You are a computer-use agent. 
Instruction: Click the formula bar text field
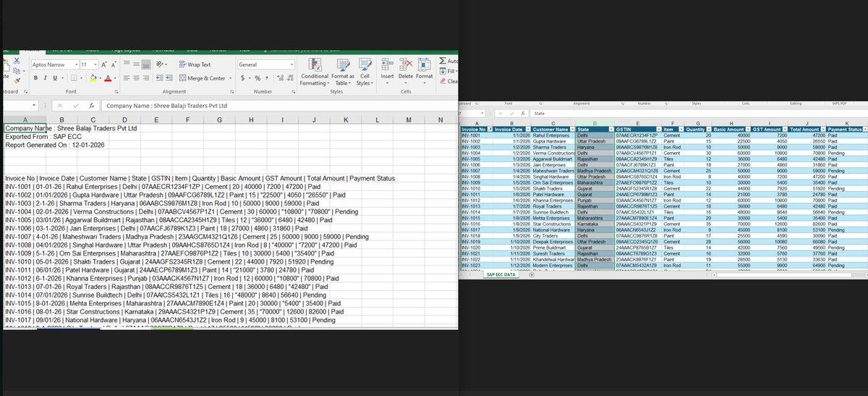[x=278, y=105]
